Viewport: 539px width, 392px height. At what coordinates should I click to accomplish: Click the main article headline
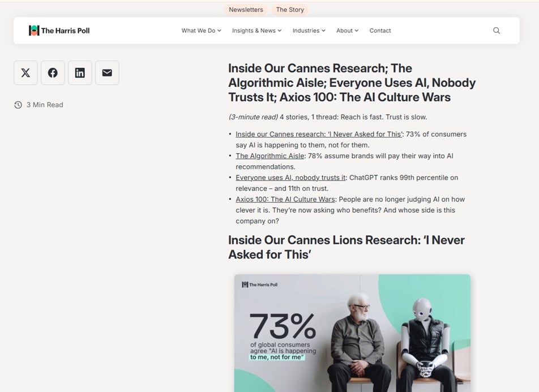pos(352,83)
